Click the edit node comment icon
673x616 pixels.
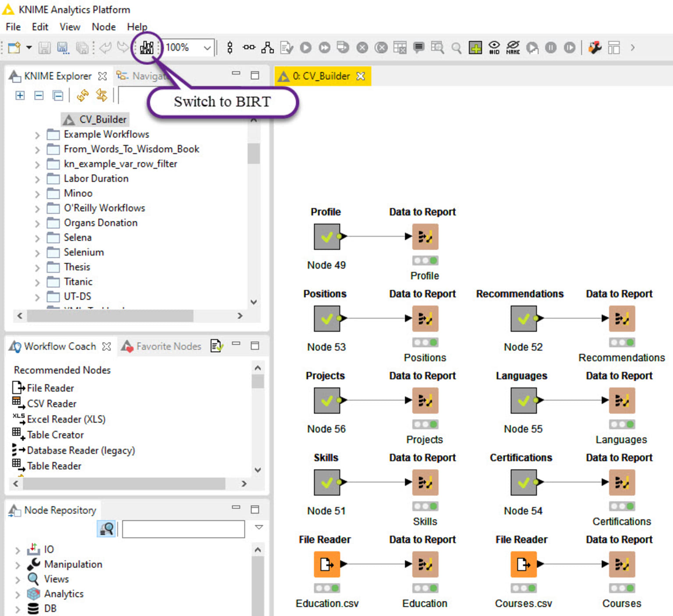(419, 47)
